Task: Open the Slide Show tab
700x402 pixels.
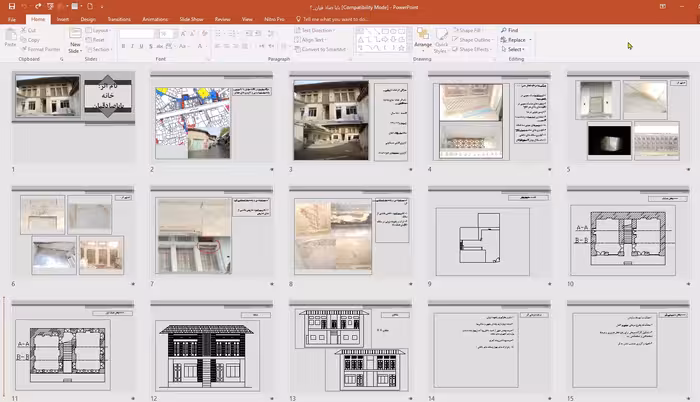Action: pyautogui.click(x=192, y=18)
